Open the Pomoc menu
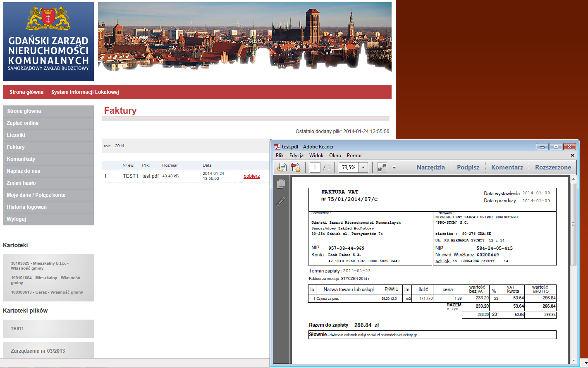Viewport: 588px width, 368px height. click(355, 155)
